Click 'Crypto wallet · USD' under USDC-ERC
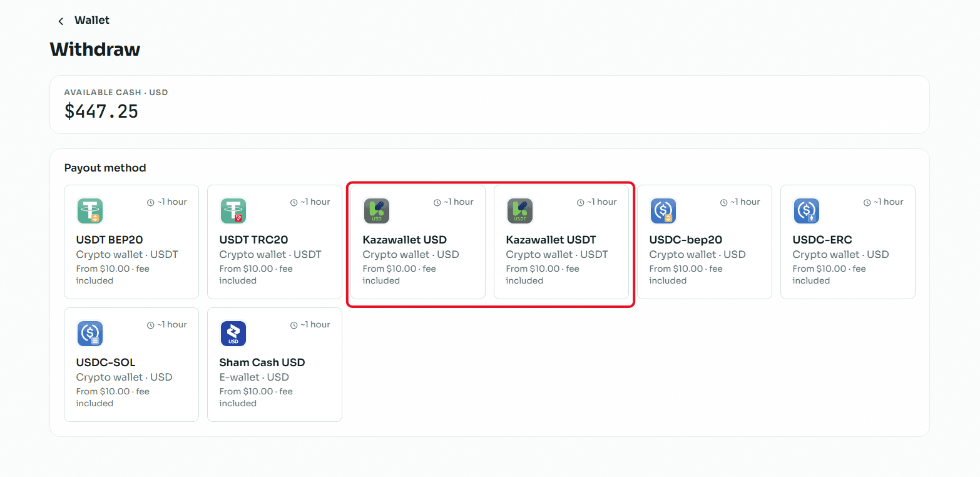Viewport: 980px width, 477px height. pos(841,255)
